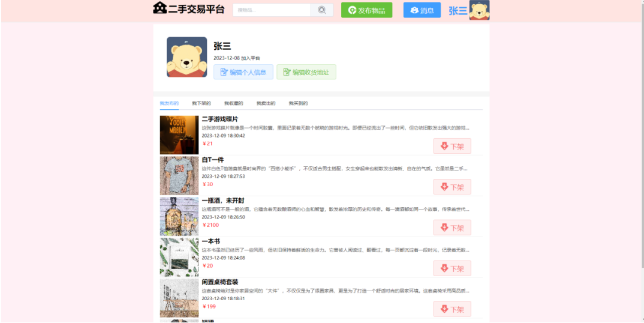Open the 一本书 book thumbnail
644x323 pixels.
click(x=179, y=257)
